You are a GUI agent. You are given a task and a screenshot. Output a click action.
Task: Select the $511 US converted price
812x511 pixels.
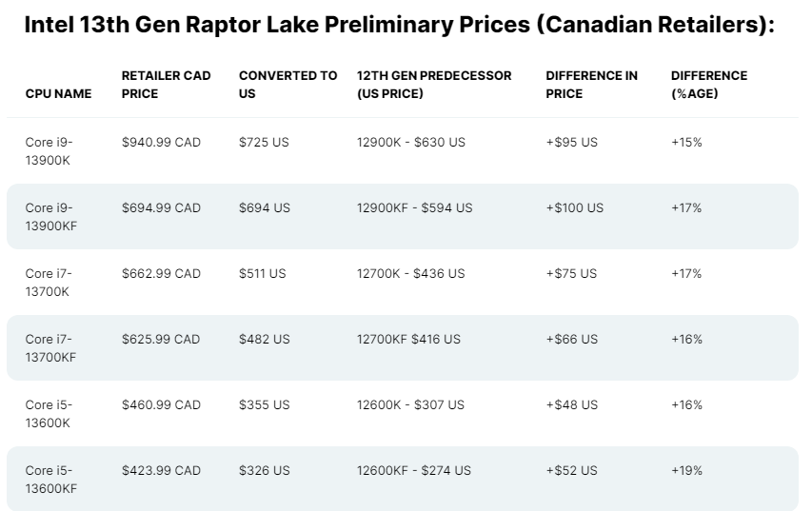[263, 274]
